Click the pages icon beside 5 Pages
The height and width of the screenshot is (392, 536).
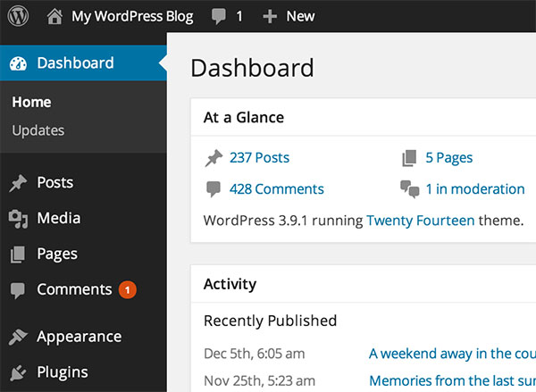click(409, 158)
